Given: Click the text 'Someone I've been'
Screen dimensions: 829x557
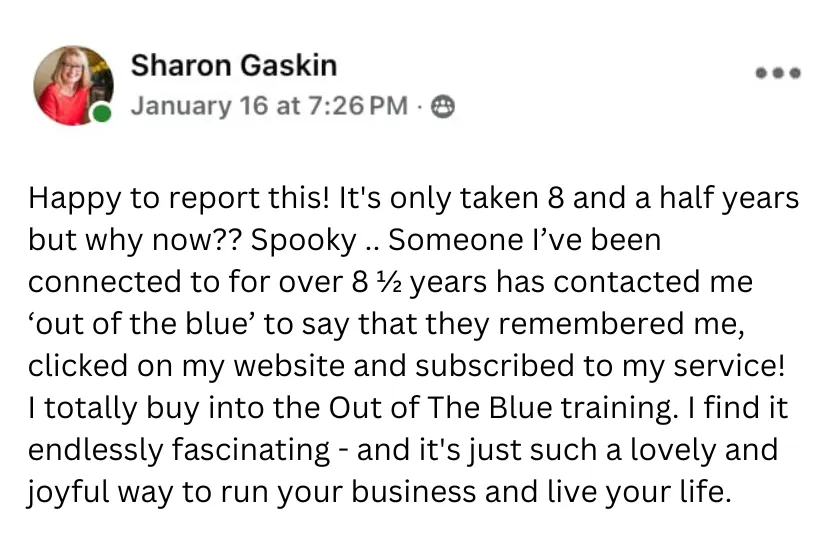Looking at the screenshot, I should (524, 240).
